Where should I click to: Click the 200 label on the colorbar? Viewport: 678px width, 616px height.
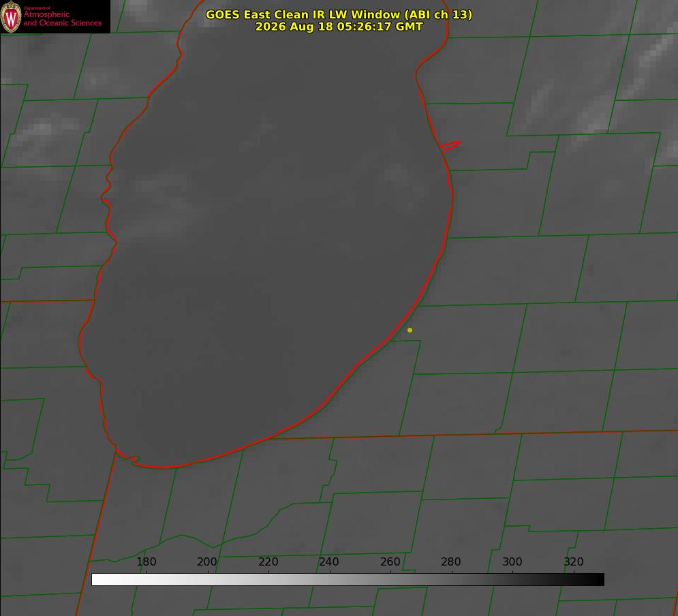click(x=207, y=561)
